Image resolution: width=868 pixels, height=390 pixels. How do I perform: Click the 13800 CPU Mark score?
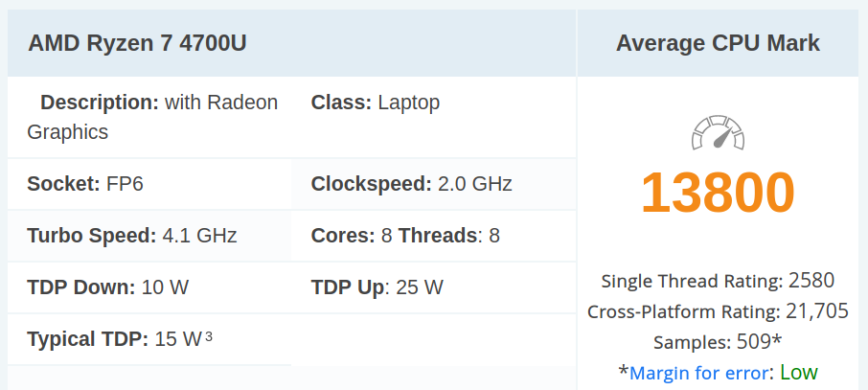click(718, 192)
